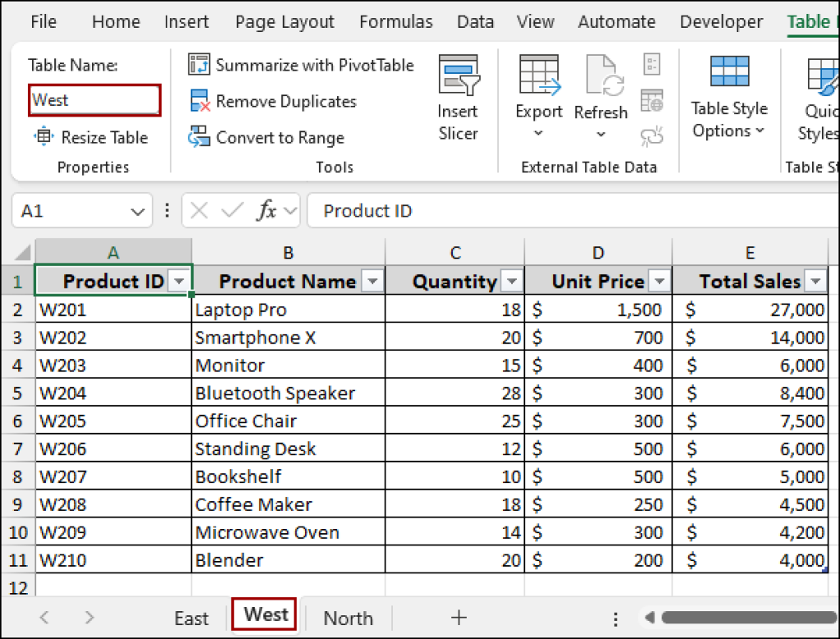
Task: Expand the Name Box dropdown
Action: point(136,210)
